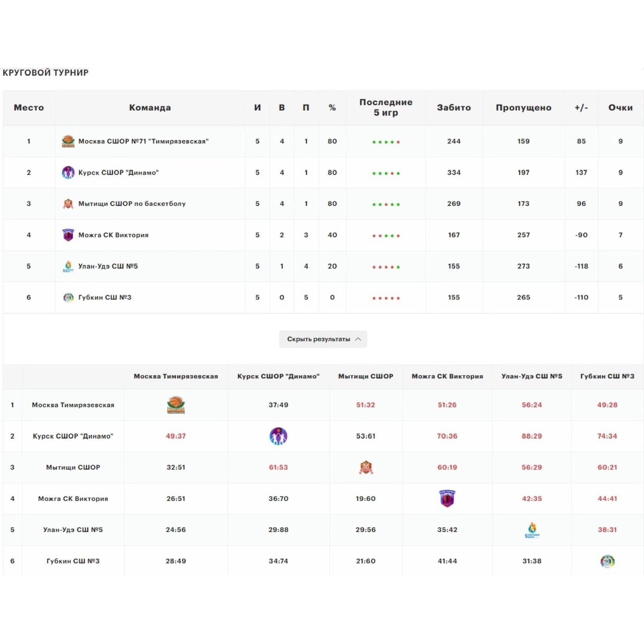Click Mytishchi SSHOR logo in standings table

(68, 204)
